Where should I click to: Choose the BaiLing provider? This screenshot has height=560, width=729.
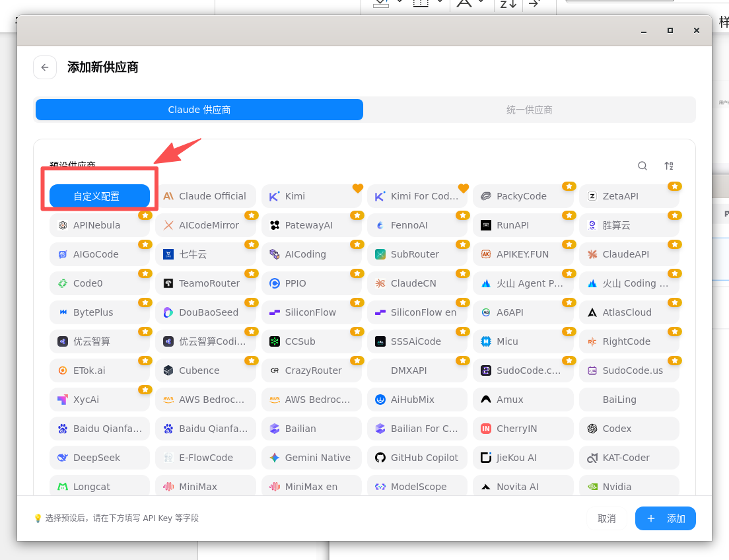pyautogui.click(x=629, y=400)
